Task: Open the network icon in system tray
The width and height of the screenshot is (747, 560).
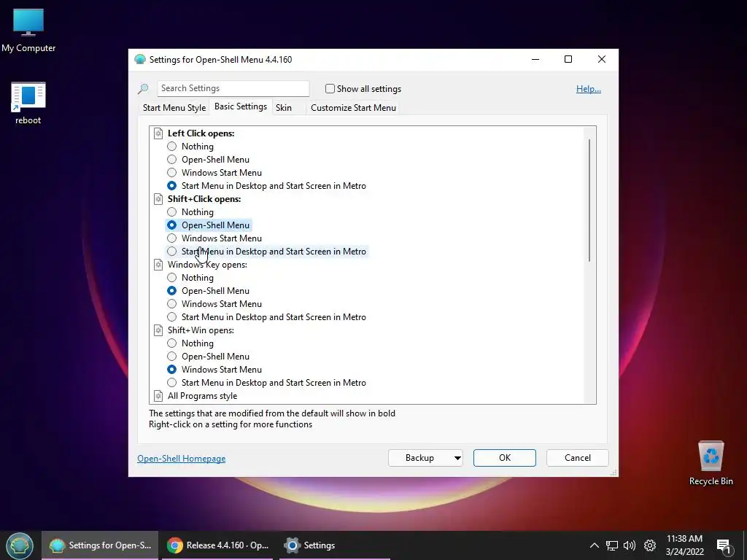Action: (612, 545)
